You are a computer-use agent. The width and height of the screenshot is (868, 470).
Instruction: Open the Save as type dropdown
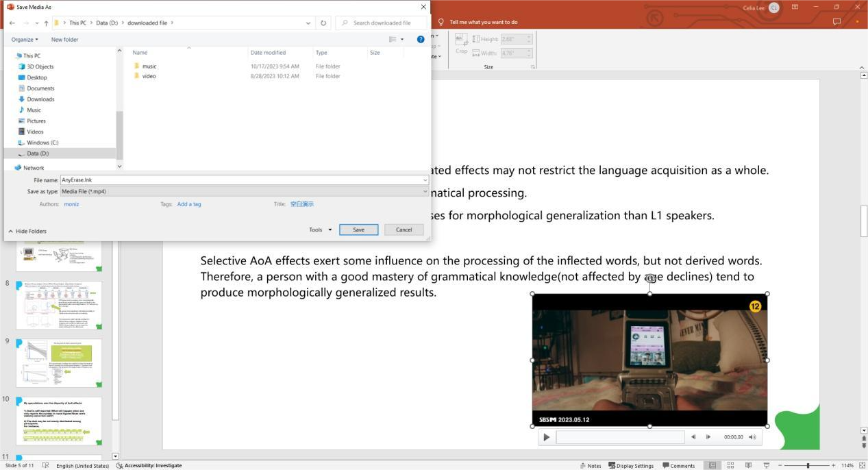click(x=425, y=191)
